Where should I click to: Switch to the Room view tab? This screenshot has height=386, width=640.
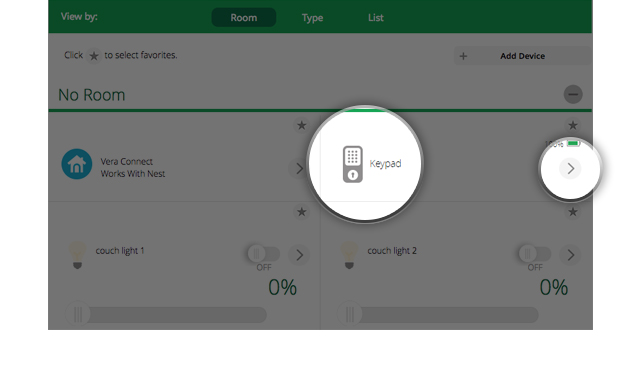(244, 18)
